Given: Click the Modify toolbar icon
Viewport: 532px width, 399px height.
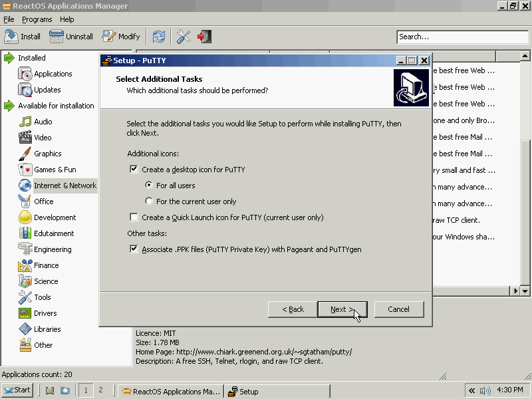Looking at the screenshot, I should pos(109,37).
